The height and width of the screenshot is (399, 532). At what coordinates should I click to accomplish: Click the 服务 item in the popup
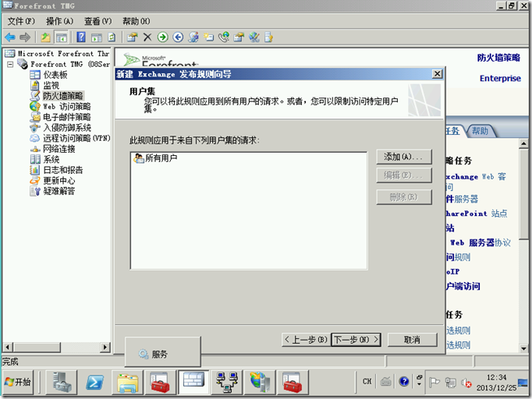tap(154, 354)
